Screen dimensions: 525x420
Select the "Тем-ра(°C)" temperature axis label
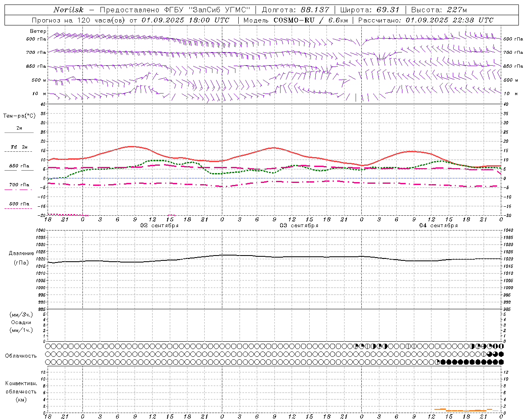pyautogui.click(x=19, y=116)
